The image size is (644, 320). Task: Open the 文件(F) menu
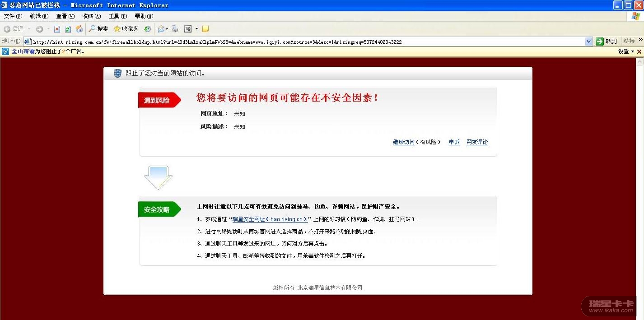pyautogui.click(x=13, y=16)
